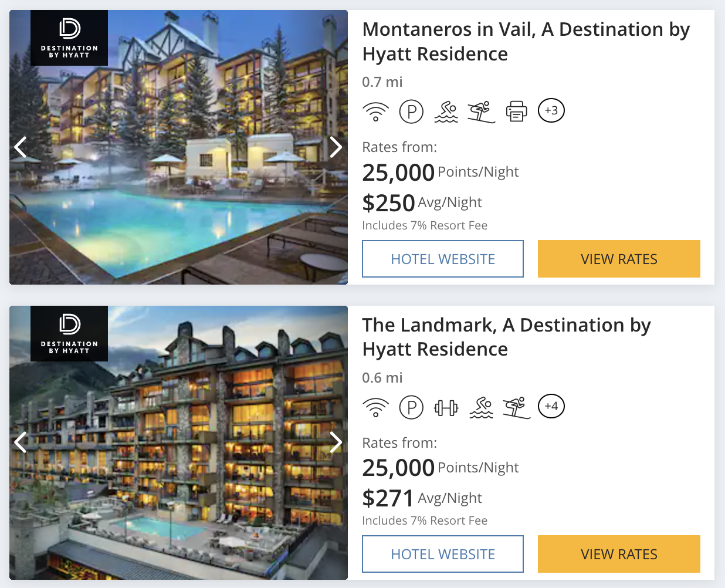Click the Destination by Hyatt logo on Montaneros photo
Screen dimensions: 725x588
[69, 38]
